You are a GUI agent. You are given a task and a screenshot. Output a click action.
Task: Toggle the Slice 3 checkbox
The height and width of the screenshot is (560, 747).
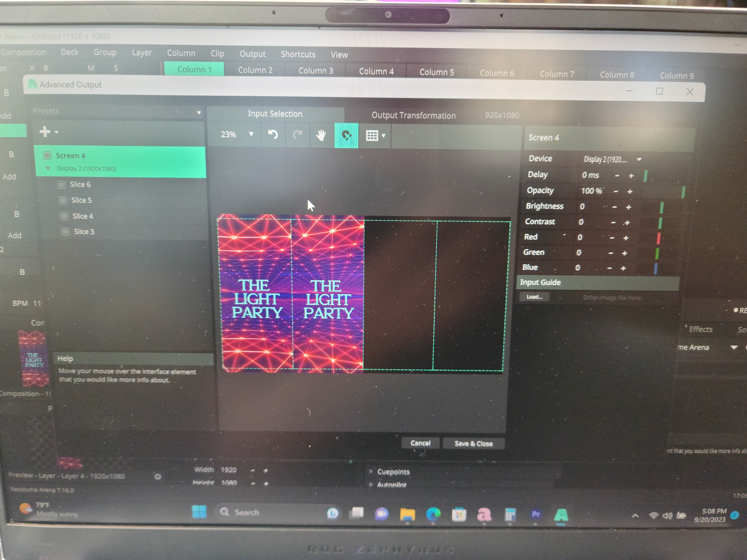point(66,232)
